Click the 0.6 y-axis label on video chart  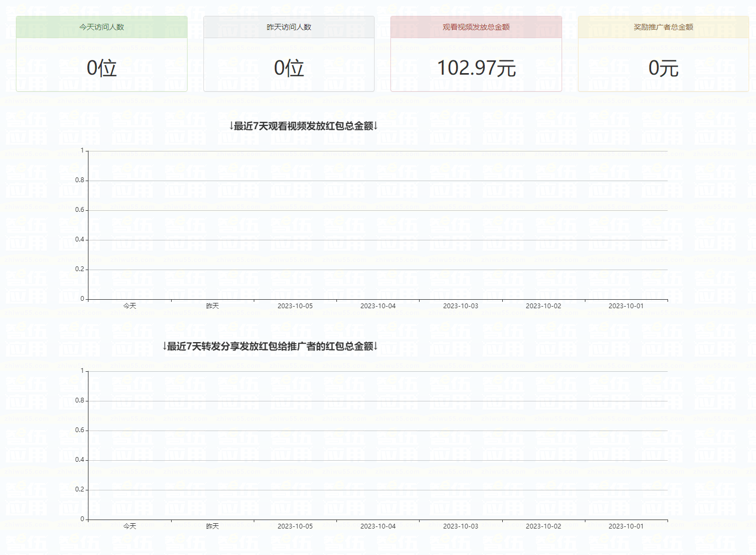(79, 210)
